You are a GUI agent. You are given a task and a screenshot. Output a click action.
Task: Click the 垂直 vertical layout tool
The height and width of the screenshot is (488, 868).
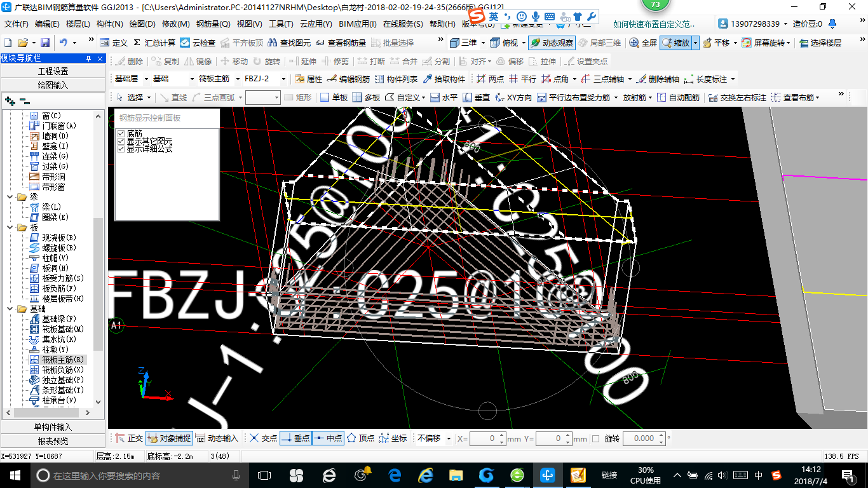pyautogui.click(x=476, y=97)
